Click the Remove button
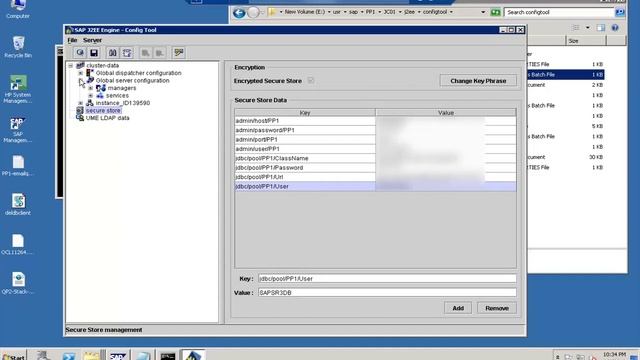Viewport: 640px width, 360px height. (x=497, y=308)
